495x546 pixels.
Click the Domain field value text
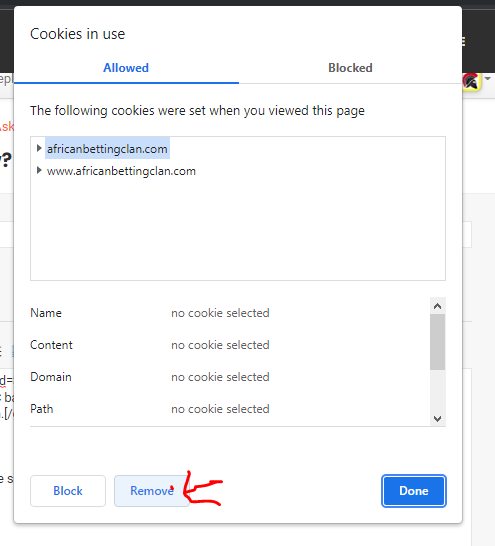pos(220,377)
